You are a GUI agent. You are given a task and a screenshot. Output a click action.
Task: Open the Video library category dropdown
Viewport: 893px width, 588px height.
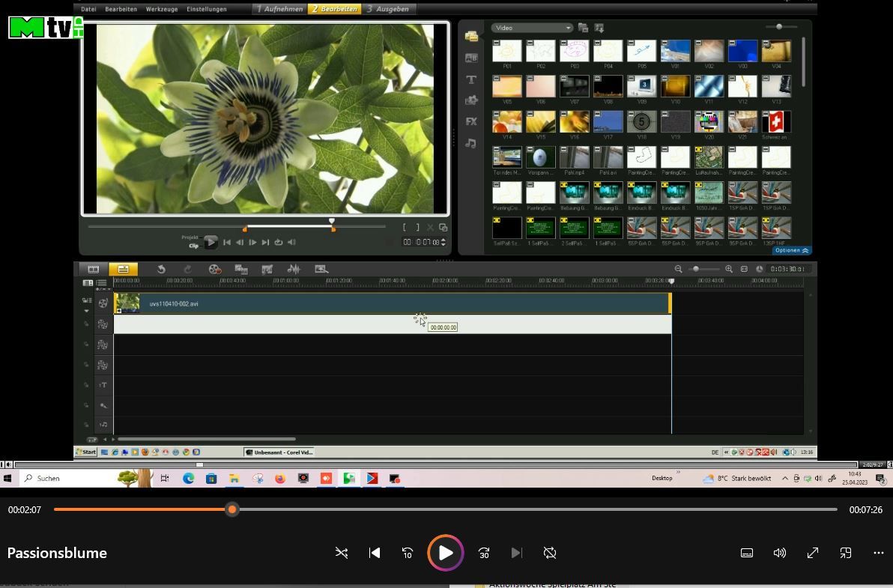pyautogui.click(x=532, y=28)
